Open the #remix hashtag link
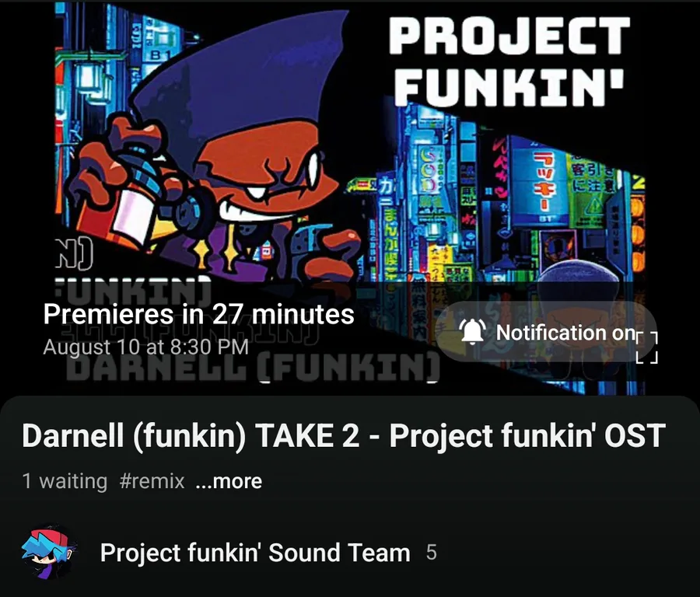Viewport: 700px width, 597px height. point(152,481)
